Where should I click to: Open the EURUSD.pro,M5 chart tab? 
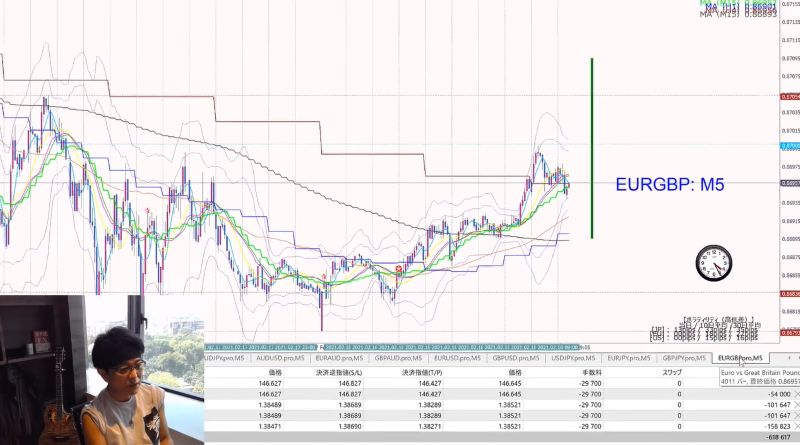[457, 358]
